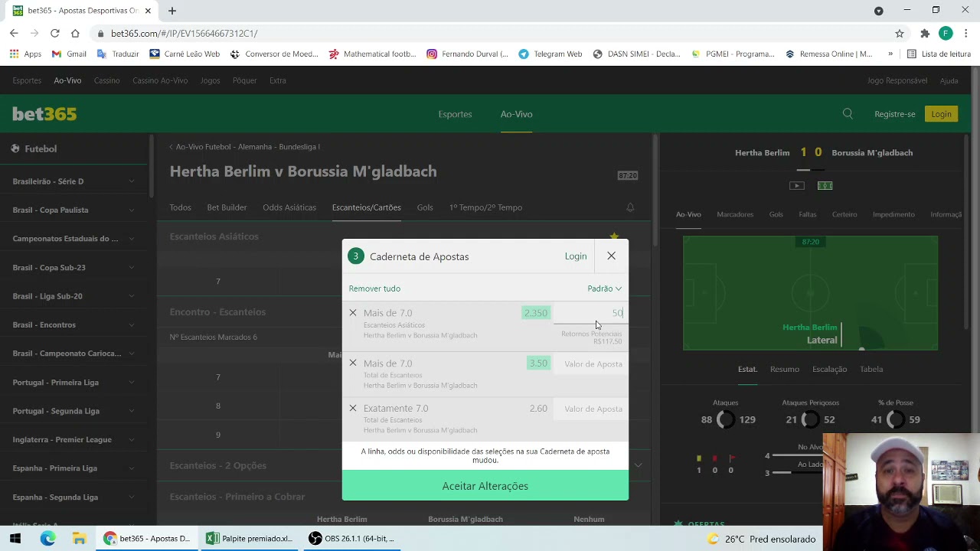The width and height of the screenshot is (980, 551).
Task: Open the Cassino top menu item
Action: 106,80
